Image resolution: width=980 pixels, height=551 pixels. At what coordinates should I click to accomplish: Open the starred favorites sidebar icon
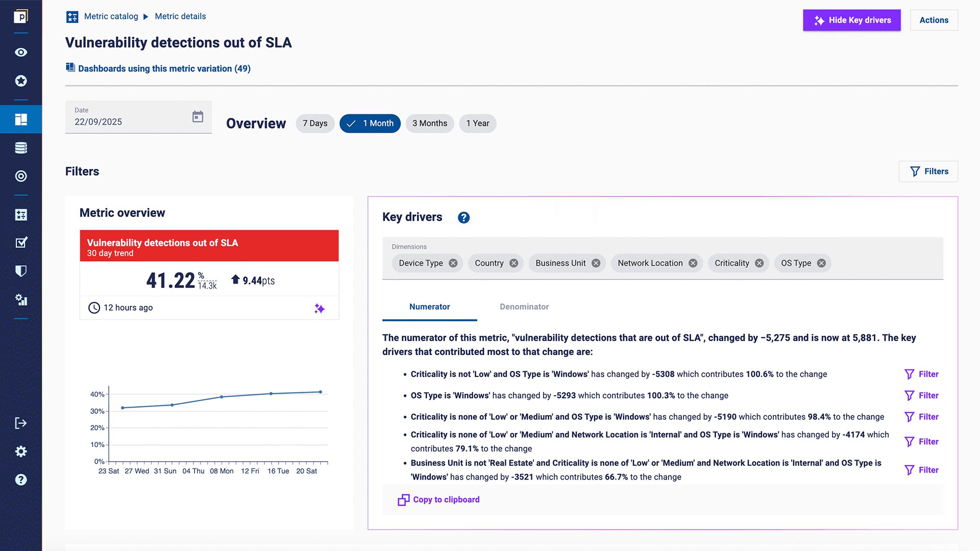pos(21,81)
